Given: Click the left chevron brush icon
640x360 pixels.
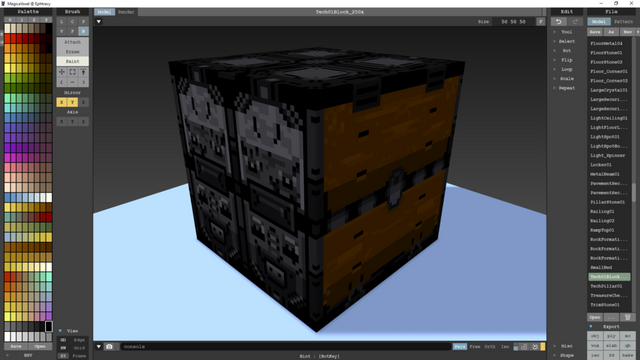Looking at the screenshot, I should coord(62,82).
